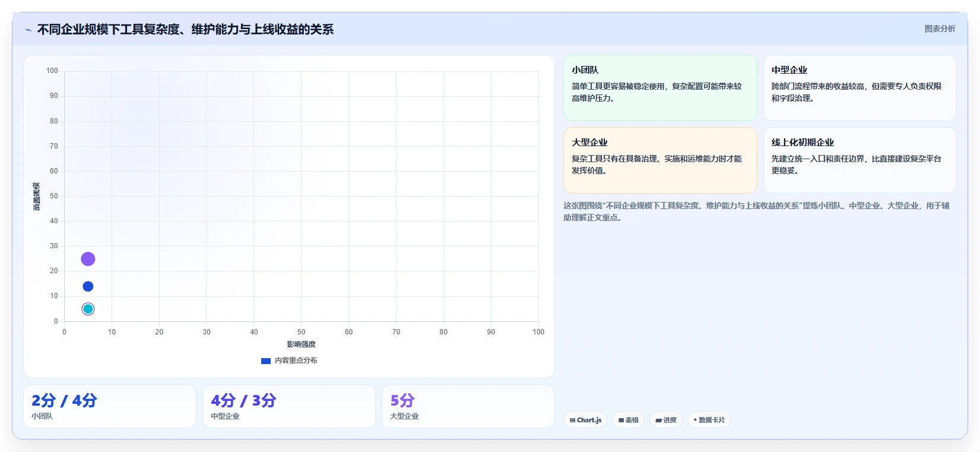Click the description paragraph starting 这张图围绕
980x452 pixels.
(x=756, y=211)
